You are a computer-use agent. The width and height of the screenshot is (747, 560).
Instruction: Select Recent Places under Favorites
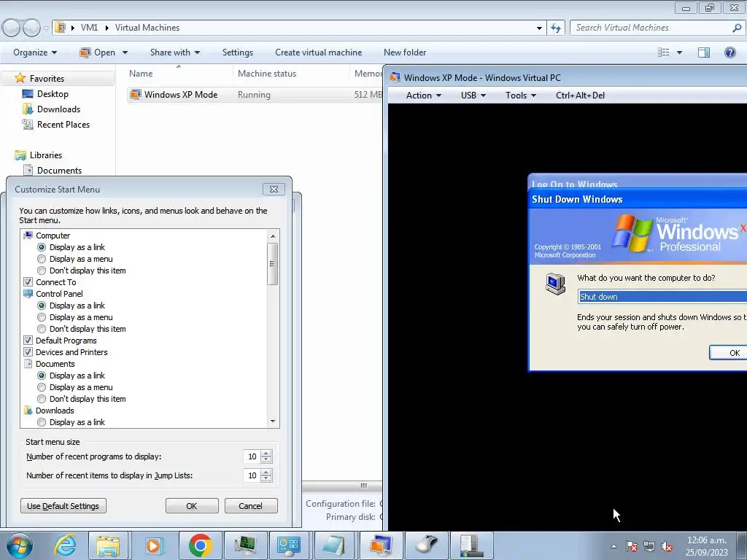tap(63, 124)
